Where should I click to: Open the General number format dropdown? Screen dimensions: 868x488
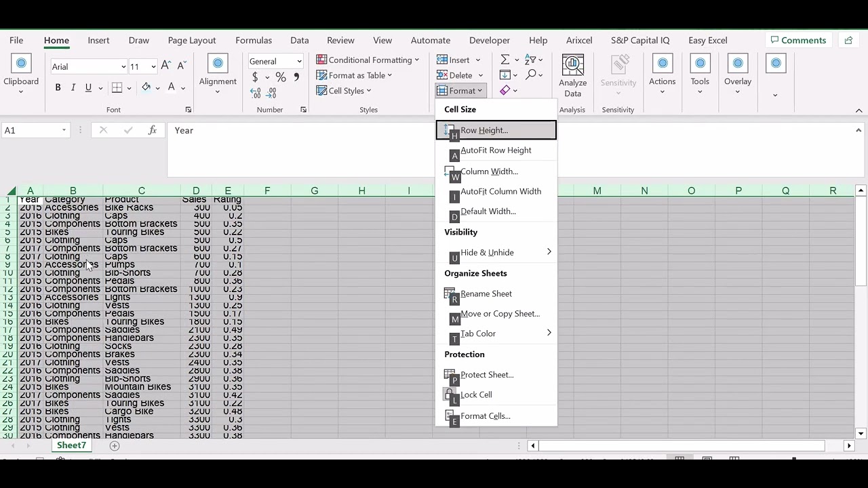[298, 61]
